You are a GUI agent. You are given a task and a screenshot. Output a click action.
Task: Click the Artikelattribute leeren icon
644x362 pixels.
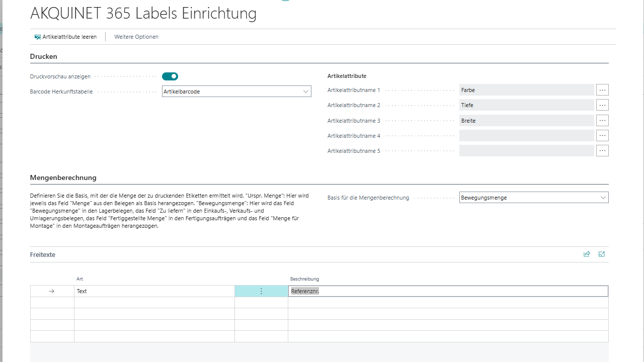pos(38,37)
